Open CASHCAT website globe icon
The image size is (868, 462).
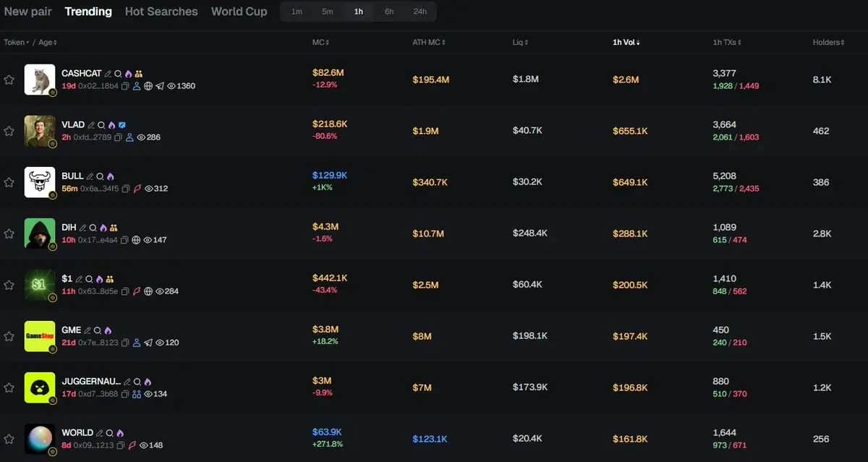pos(148,86)
